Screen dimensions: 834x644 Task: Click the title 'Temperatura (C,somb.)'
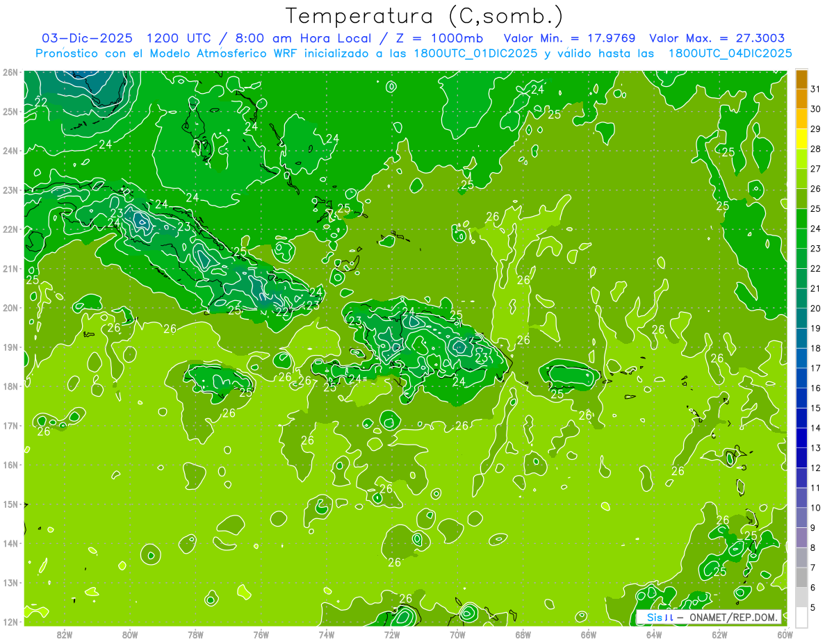424,16
